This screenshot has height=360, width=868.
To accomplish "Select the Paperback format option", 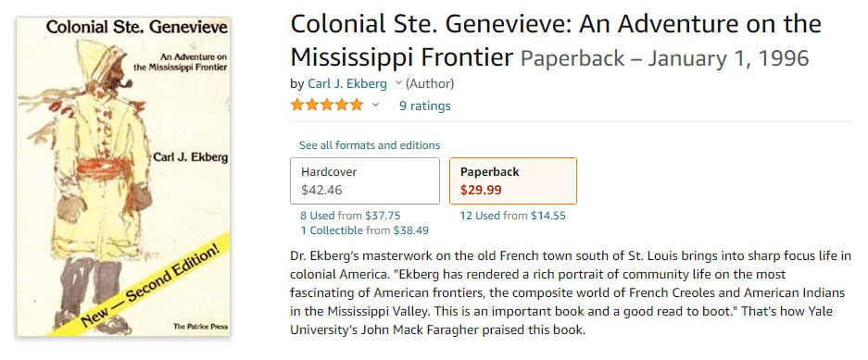I will (x=512, y=180).
